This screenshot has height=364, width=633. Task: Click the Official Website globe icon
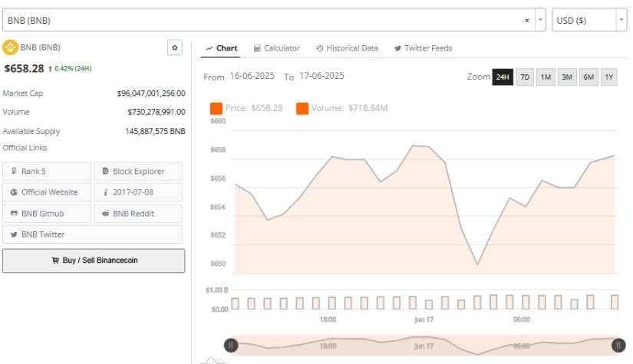pyautogui.click(x=14, y=192)
